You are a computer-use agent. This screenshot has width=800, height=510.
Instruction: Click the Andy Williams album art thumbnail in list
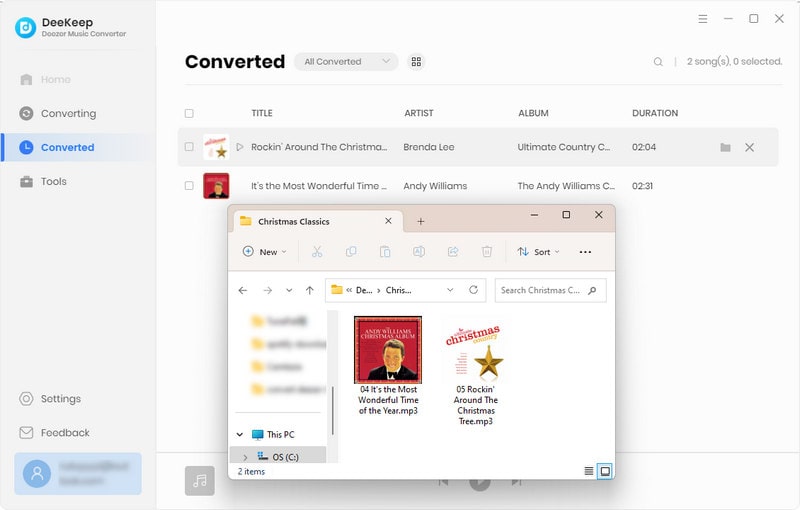click(216, 186)
